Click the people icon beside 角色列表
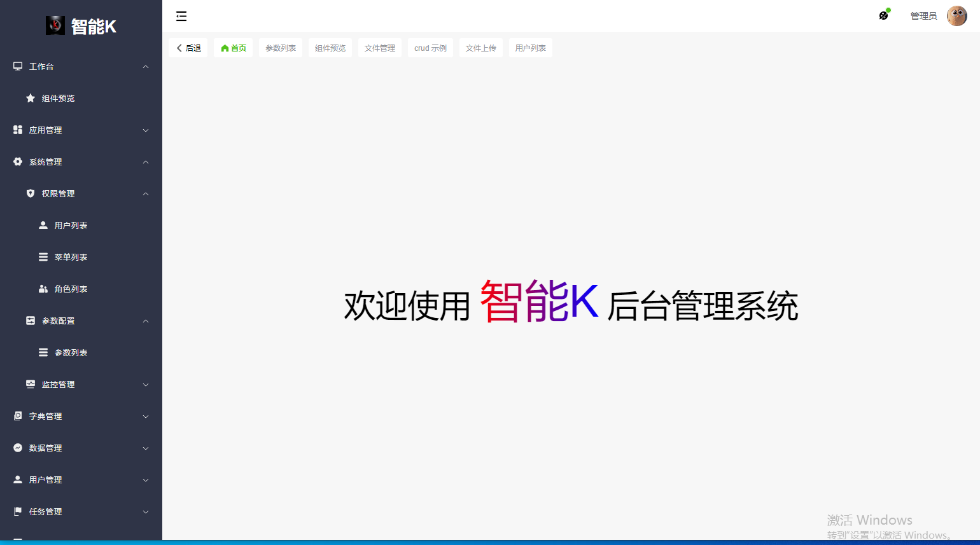This screenshot has height=545, width=980. (42, 288)
